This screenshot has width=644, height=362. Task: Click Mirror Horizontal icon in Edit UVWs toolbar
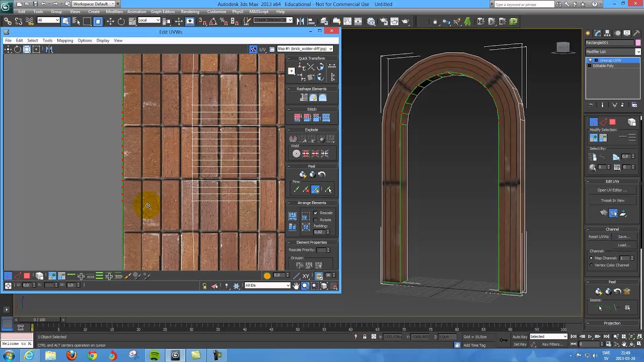point(49,49)
